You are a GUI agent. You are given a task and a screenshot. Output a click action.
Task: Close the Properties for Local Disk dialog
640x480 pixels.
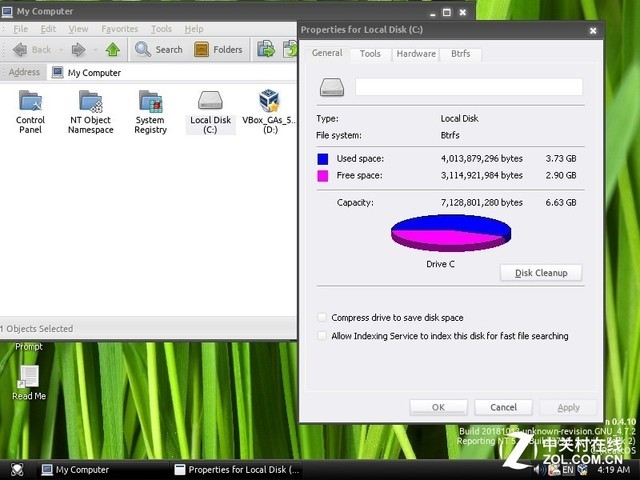point(593,31)
